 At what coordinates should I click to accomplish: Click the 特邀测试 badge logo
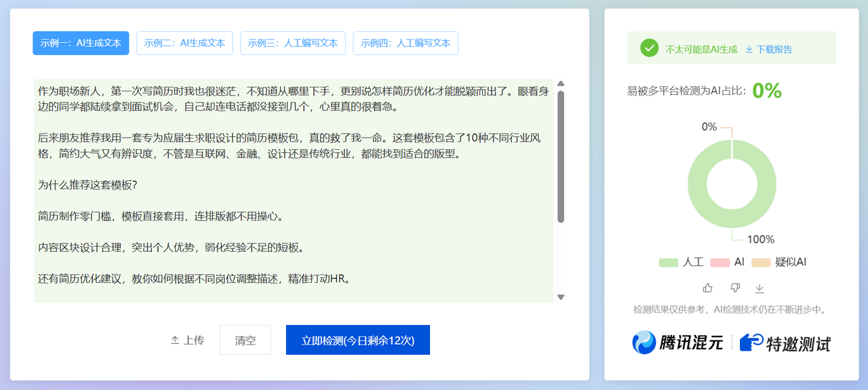785,343
